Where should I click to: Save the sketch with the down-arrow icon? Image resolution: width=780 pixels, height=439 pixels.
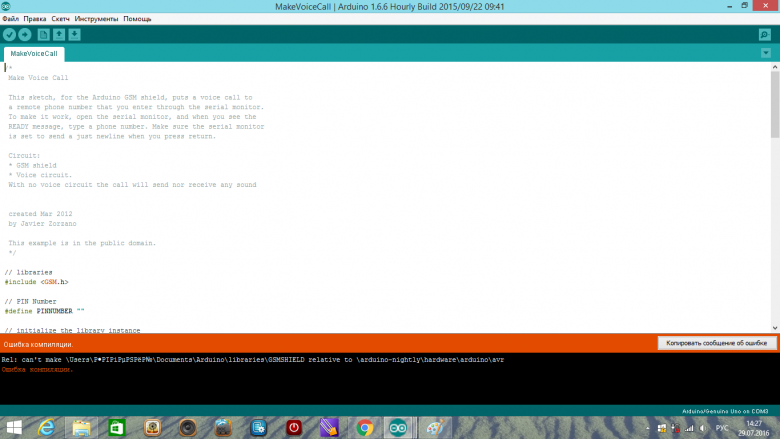[x=74, y=34]
